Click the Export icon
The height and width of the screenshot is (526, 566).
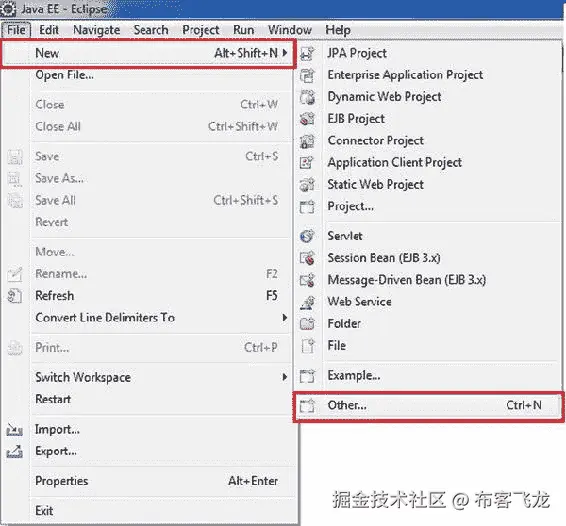tap(15, 452)
